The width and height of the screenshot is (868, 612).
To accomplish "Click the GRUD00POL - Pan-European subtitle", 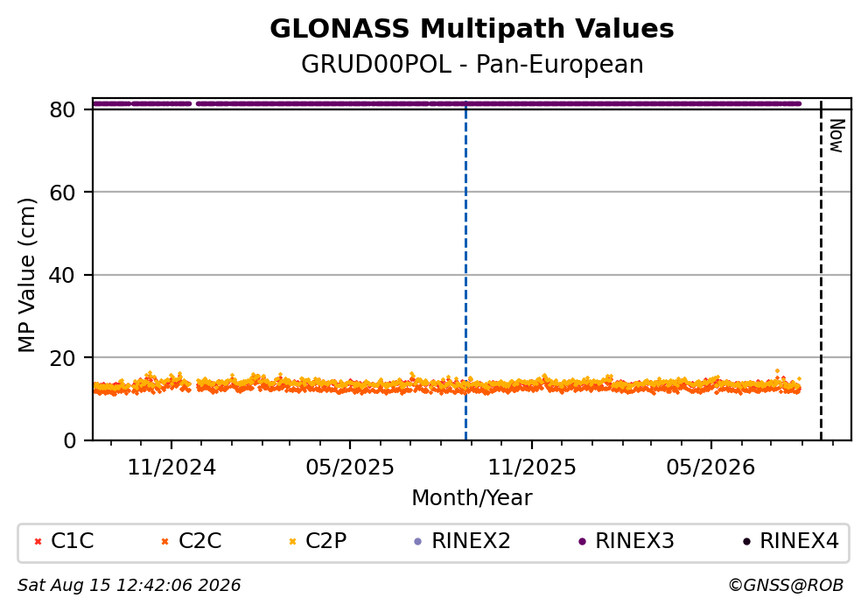I will (472, 64).
